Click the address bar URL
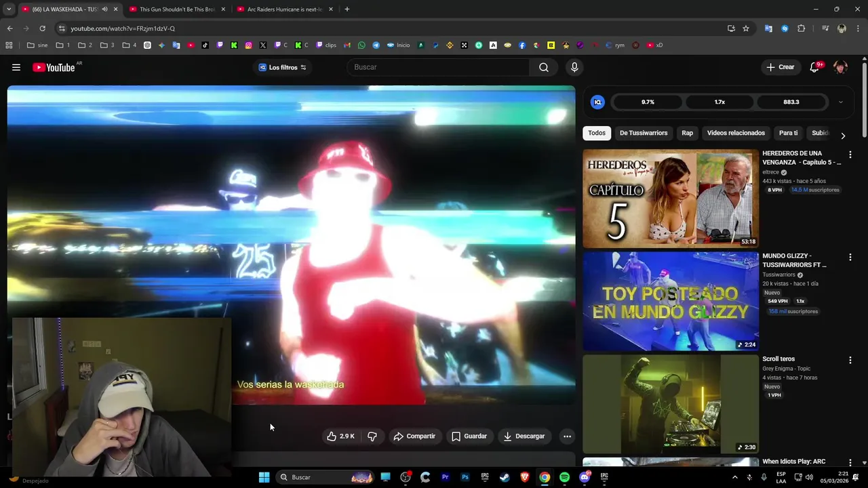The width and height of the screenshot is (868, 488). tap(123, 28)
